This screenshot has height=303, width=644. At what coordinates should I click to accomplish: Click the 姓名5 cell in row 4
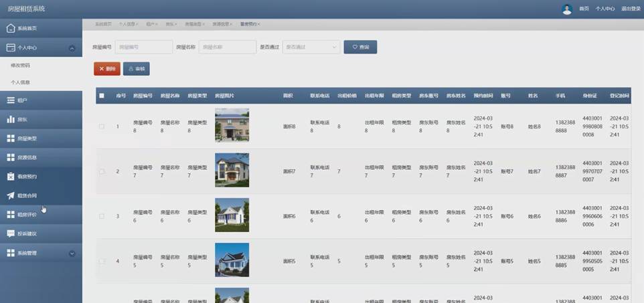click(534, 261)
